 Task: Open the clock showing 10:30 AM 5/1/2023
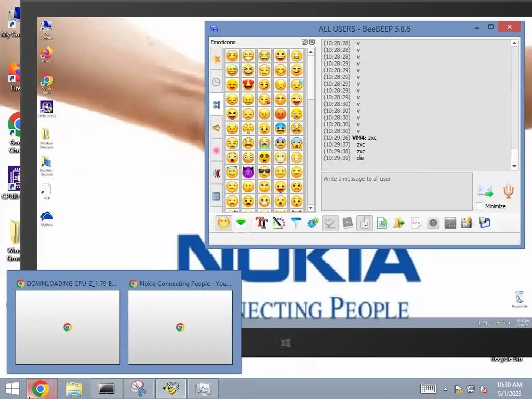pyautogui.click(x=509, y=389)
